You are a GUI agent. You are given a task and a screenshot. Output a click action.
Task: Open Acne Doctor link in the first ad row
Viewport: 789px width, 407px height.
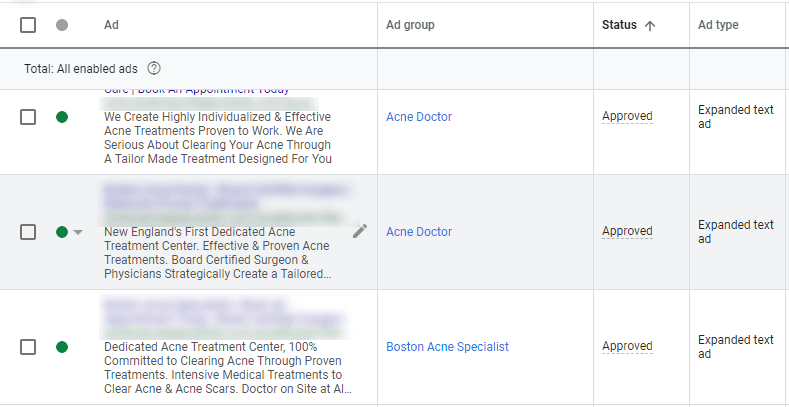(x=419, y=117)
